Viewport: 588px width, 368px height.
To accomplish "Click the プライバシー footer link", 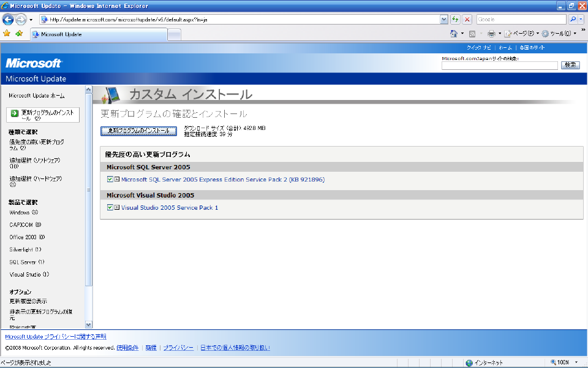I will tap(178, 348).
